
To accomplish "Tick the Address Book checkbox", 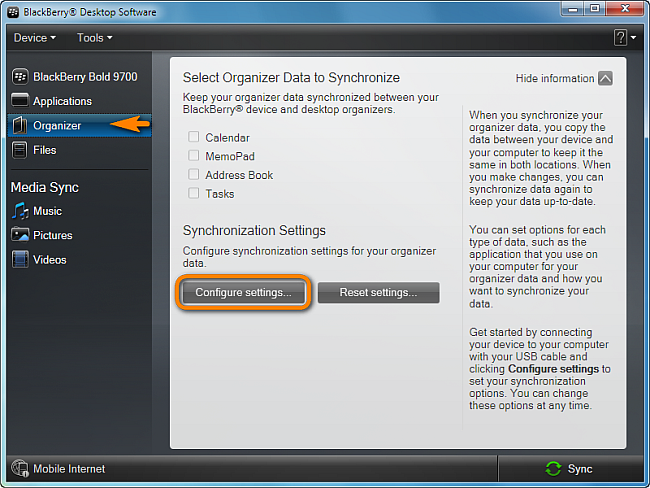I will (x=194, y=174).
